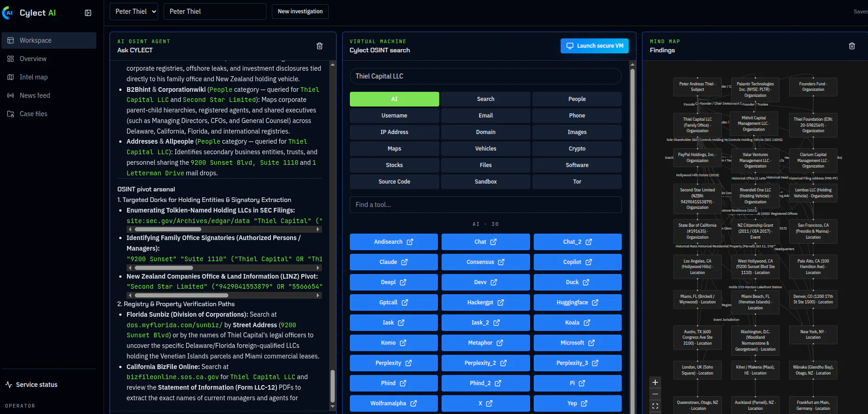Open Wolframalpha external link icon
868x414 pixels.
tap(414, 403)
